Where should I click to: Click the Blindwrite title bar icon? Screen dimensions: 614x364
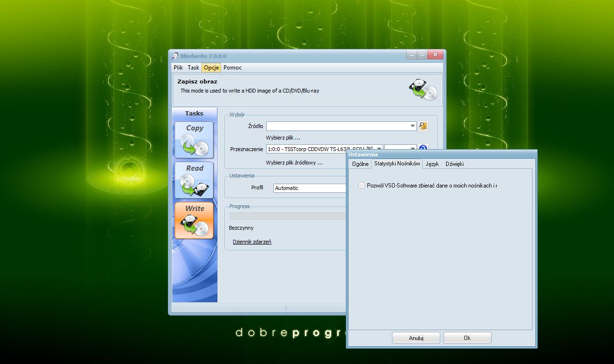point(175,56)
